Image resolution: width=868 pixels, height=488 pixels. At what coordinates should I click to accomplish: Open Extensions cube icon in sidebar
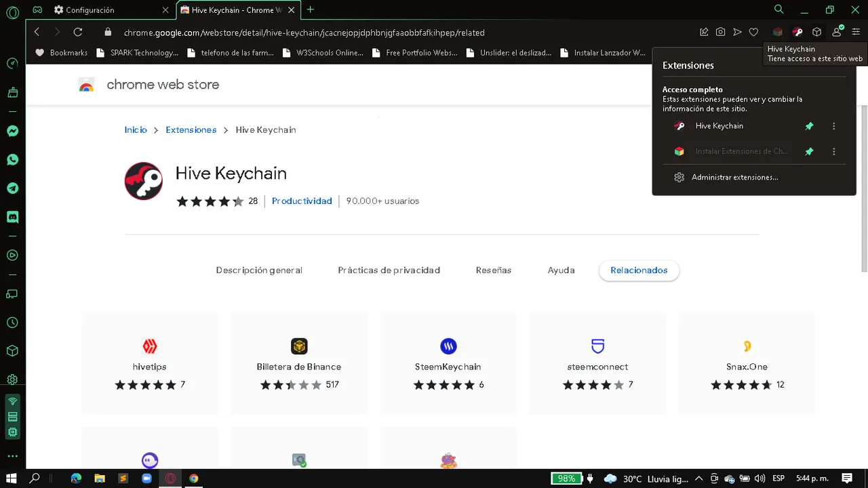(x=12, y=351)
